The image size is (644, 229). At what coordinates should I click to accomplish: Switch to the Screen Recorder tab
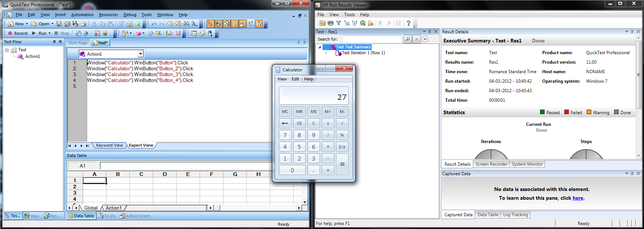click(x=491, y=164)
